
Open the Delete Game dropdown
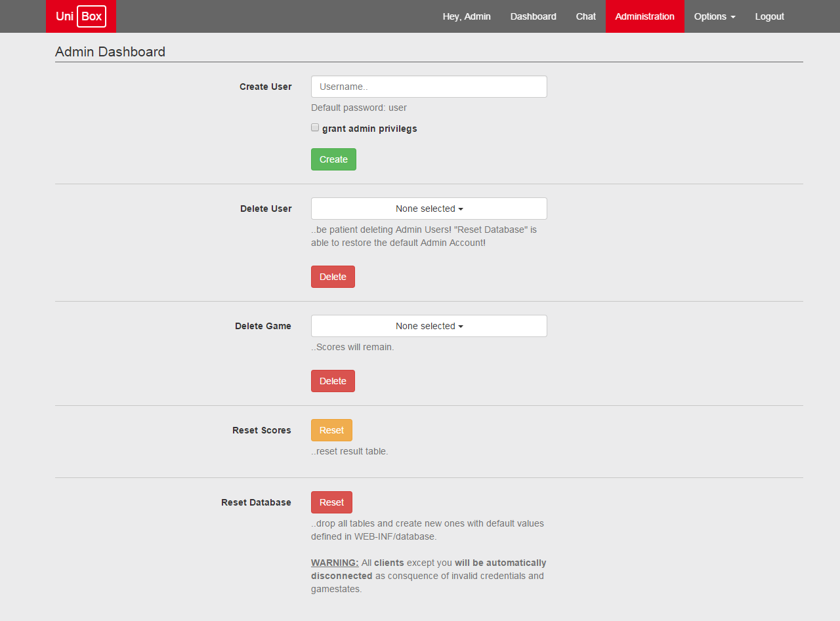tap(429, 326)
